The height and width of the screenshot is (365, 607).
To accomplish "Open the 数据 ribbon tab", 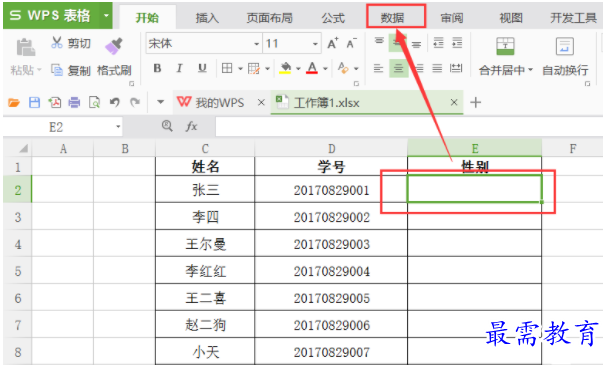I will [393, 18].
